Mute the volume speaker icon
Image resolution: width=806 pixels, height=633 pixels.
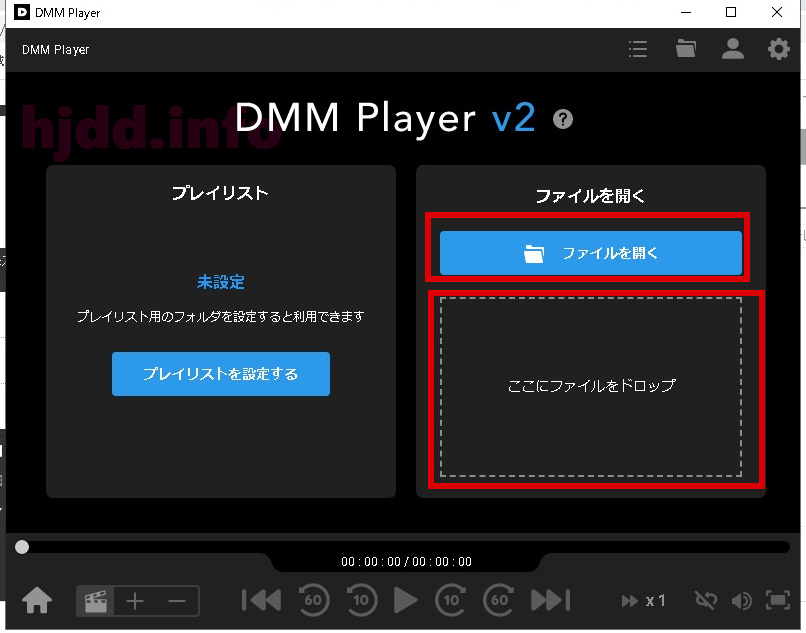742,601
